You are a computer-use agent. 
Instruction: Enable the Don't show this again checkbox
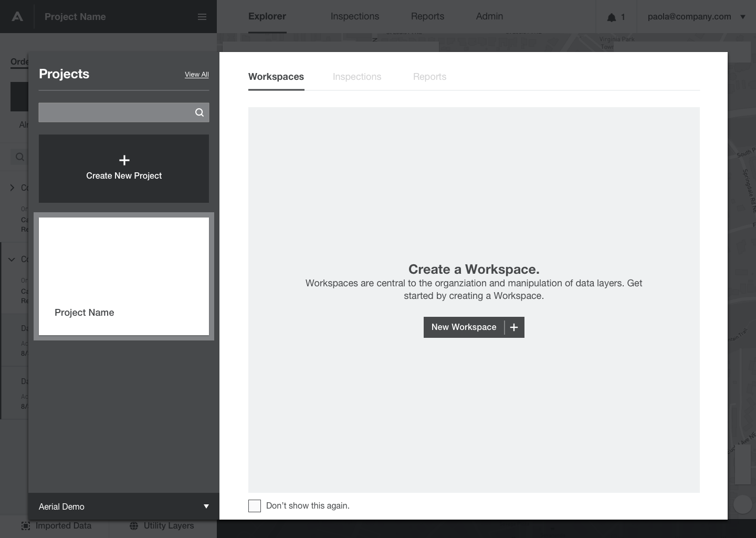pos(254,505)
